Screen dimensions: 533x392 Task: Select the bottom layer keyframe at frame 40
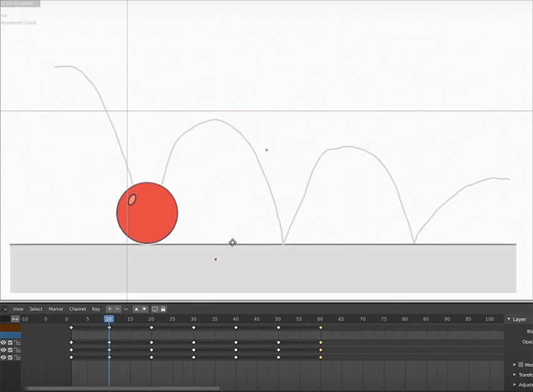[236, 358]
